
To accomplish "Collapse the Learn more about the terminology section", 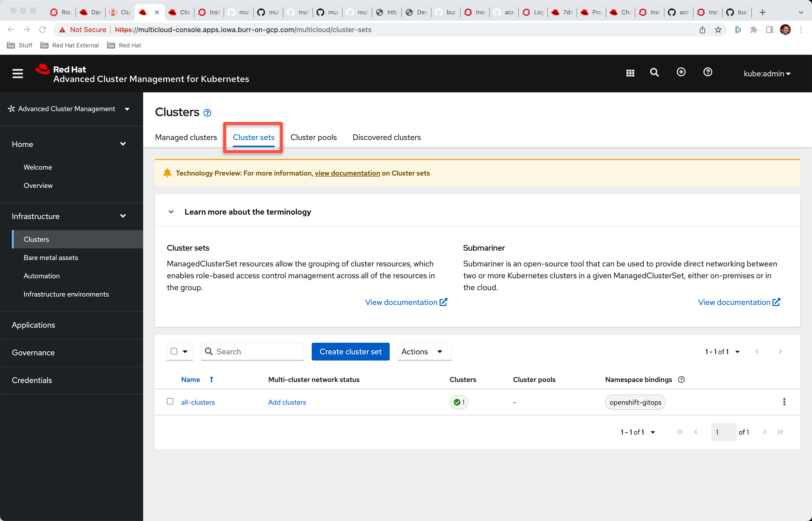I will tap(171, 212).
